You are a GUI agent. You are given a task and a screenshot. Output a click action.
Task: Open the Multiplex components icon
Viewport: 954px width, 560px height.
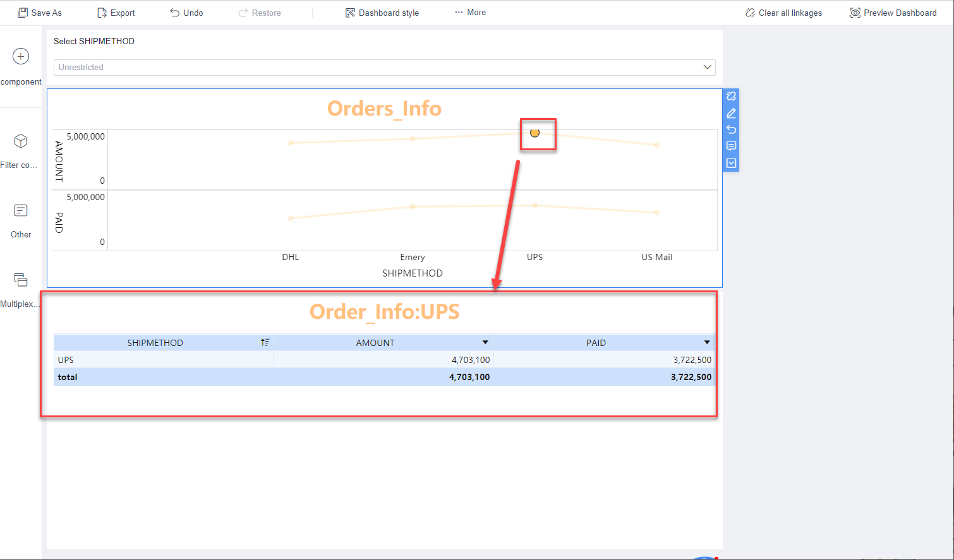21,280
